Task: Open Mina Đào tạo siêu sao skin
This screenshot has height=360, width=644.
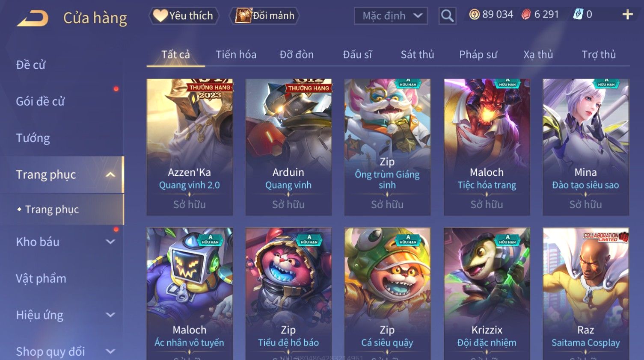Action: click(585, 147)
